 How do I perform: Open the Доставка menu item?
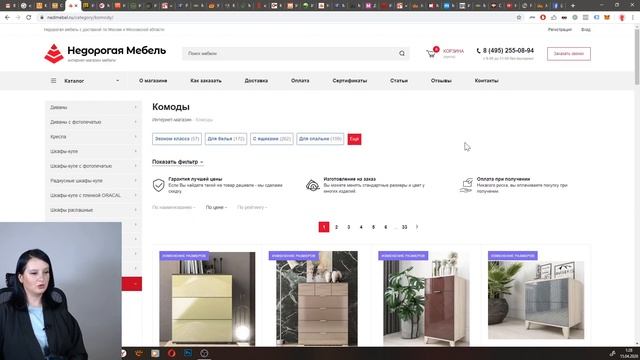[256, 81]
